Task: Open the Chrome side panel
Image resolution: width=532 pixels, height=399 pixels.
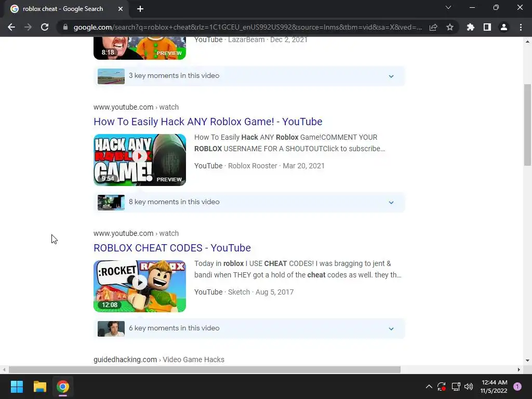Action: (487, 27)
